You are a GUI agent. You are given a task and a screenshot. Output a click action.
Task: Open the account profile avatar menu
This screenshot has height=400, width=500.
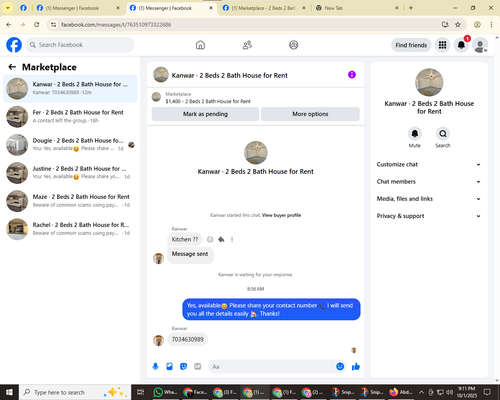pos(480,45)
